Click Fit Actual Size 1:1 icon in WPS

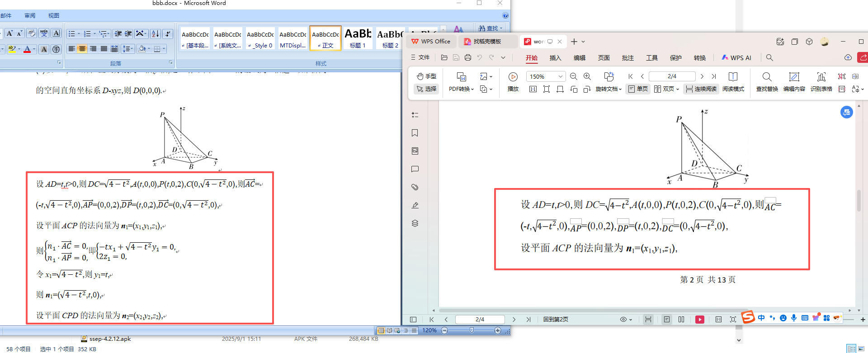(x=533, y=89)
